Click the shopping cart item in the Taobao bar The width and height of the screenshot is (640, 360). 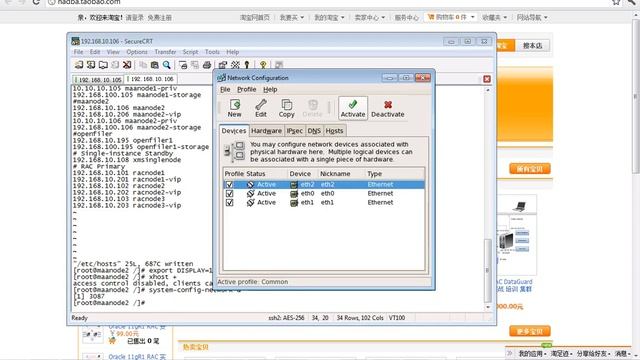coord(451,17)
